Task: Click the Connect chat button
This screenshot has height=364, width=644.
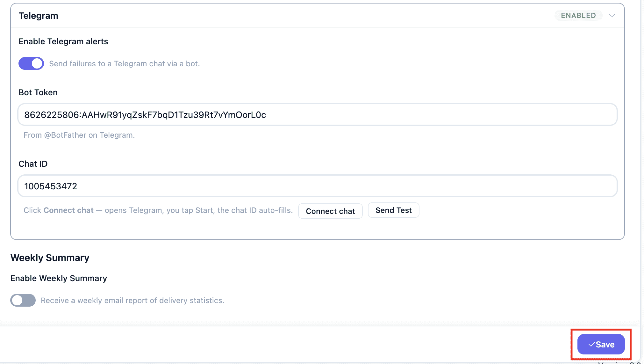Action: tap(330, 211)
